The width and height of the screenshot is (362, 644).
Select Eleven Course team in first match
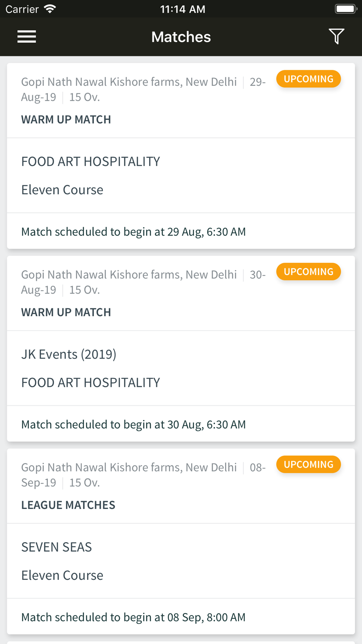[62, 190]
